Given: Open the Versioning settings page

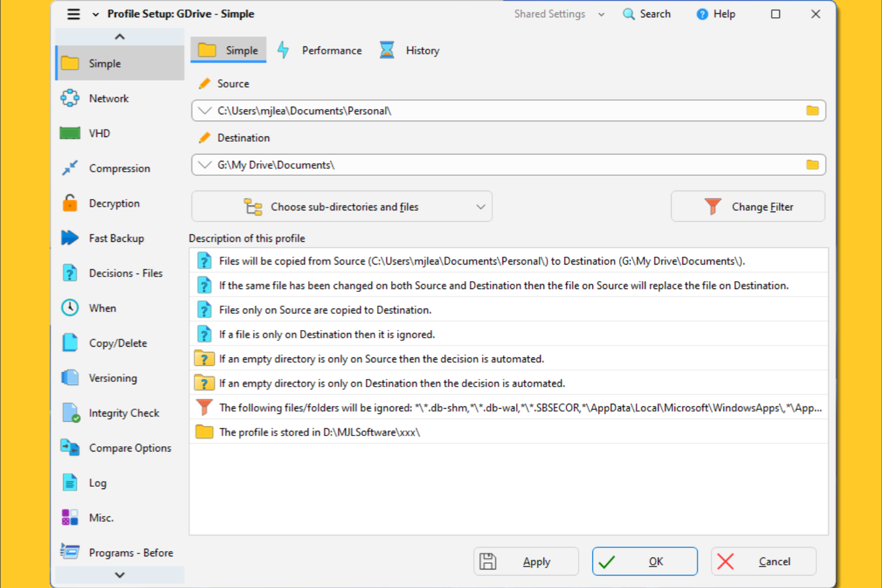Looking at the screenshot, I should click(x=113, y=378).
